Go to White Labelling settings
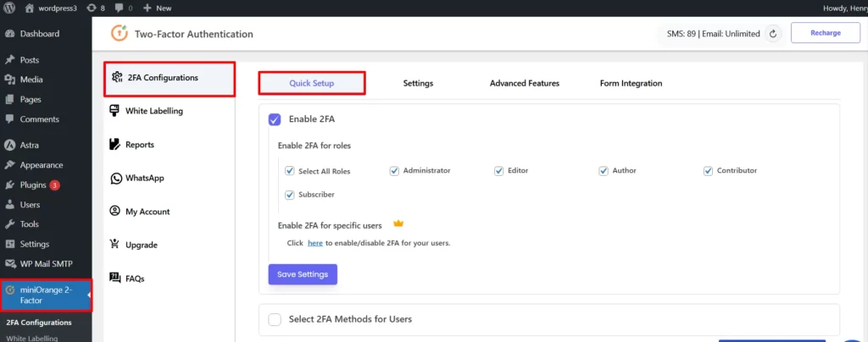Image resolution: width=868 pixels, height=342 pixels. click(x=153, y=111)
